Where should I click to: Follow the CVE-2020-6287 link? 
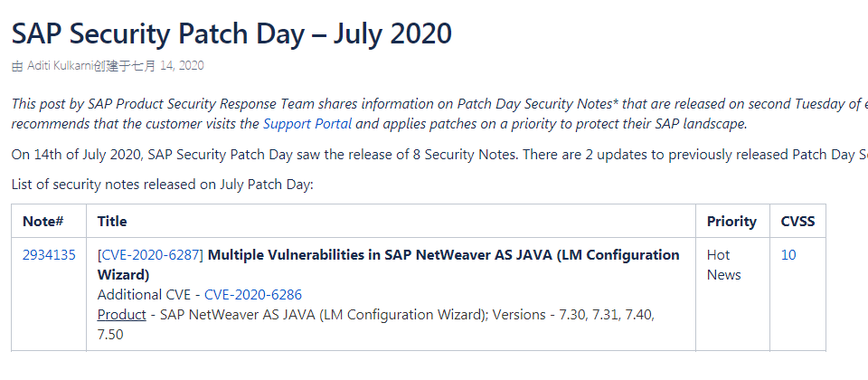(x=151, y=255)
